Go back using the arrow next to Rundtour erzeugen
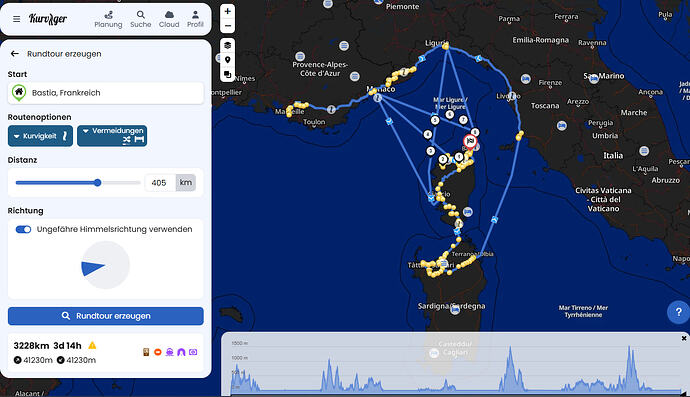 pos(15,54)
